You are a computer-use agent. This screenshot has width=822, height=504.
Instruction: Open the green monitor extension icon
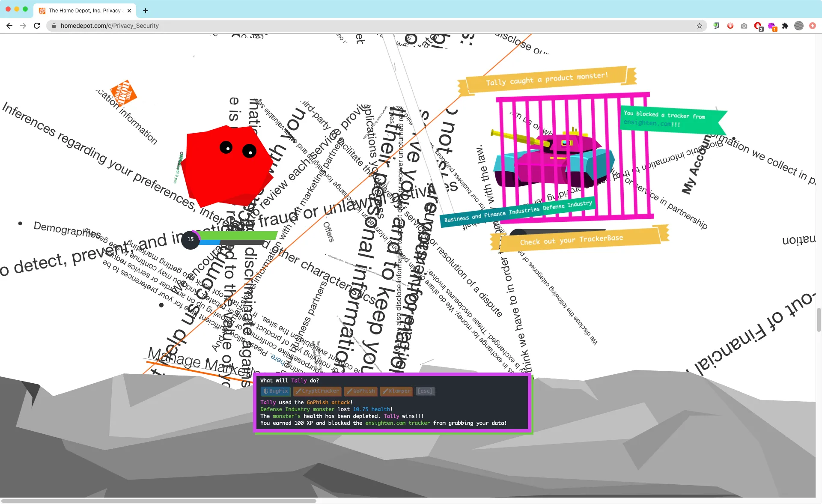717,26
